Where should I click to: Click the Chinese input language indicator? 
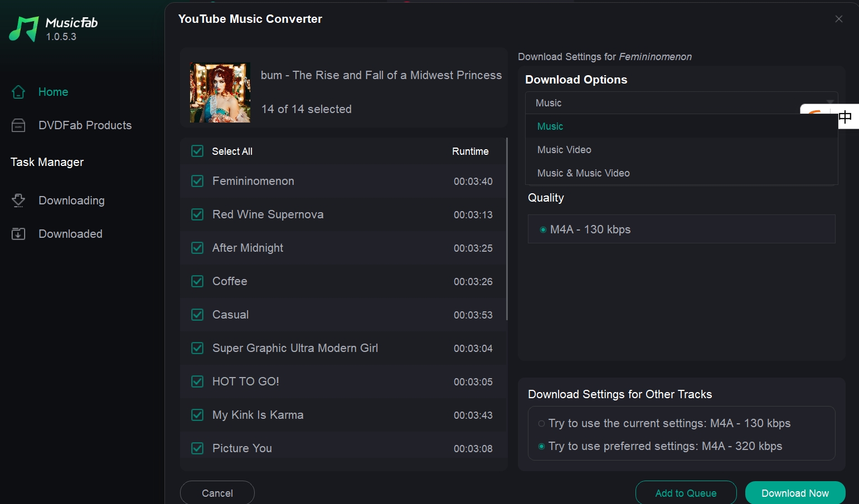click(846, 116)
